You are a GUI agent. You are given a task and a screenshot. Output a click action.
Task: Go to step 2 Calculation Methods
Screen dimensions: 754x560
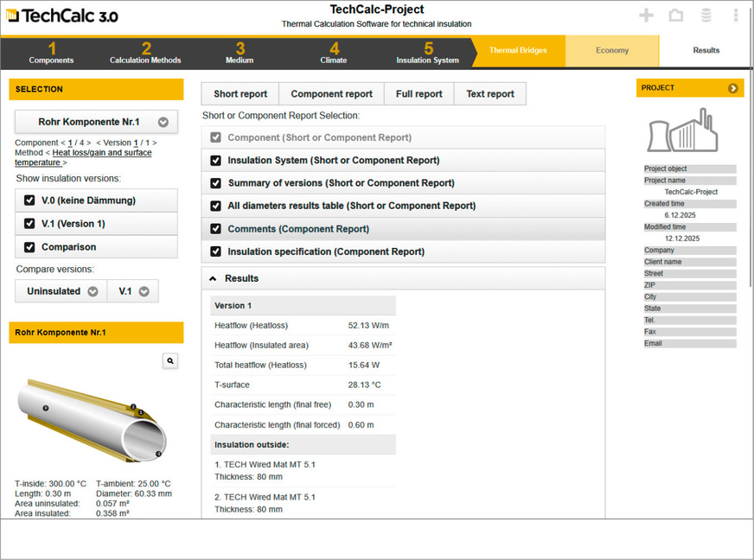click(x=145, y=53)
